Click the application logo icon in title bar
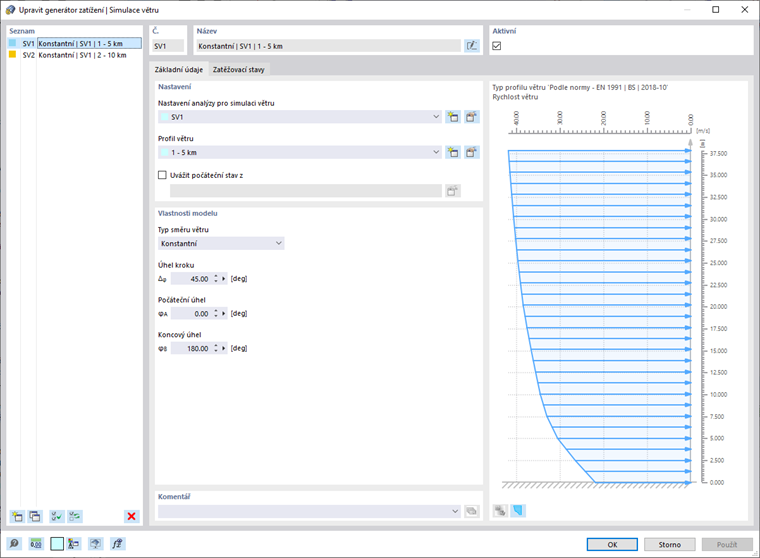 [x=10, y=10]
